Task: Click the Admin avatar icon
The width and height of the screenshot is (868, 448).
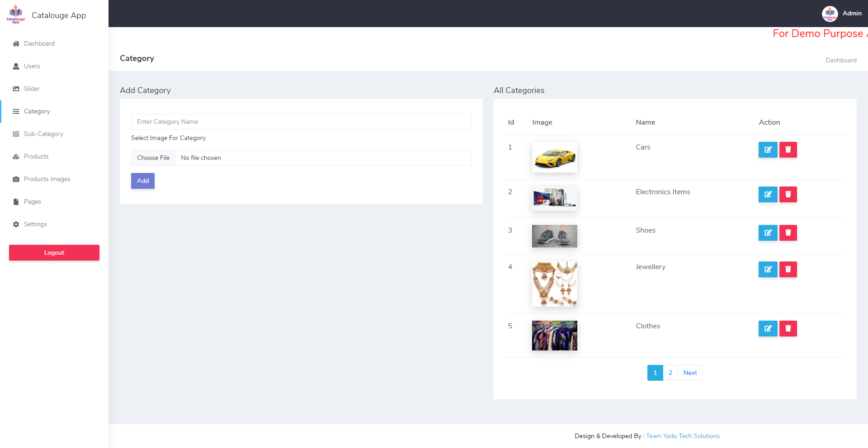Action: click(830, 14)
